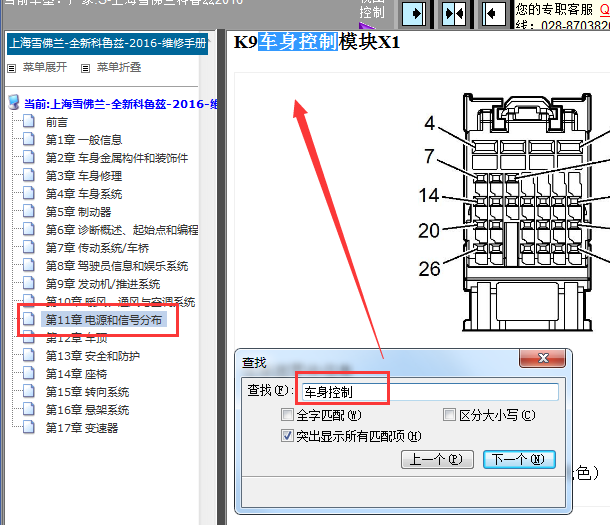This screenshot has height=525, width=610.
Task: Click the 菜单展开 list icon
Action: click(x=12, y=68)
